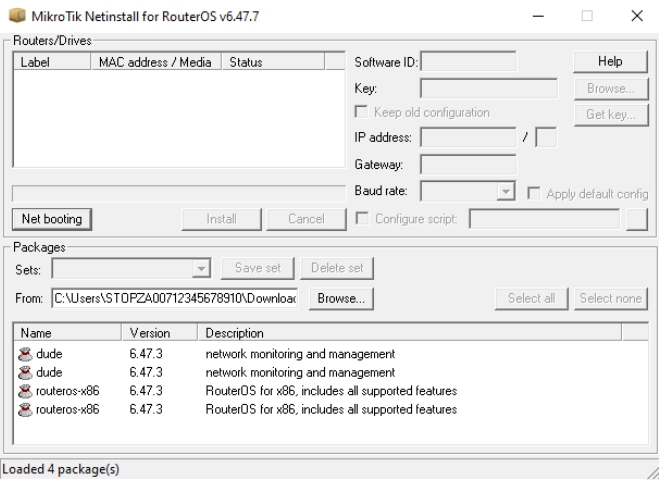Expand the Sets combo box
The width and height of the screenshot is (659, 480).
pyautogui.click(x=201, y=269)
